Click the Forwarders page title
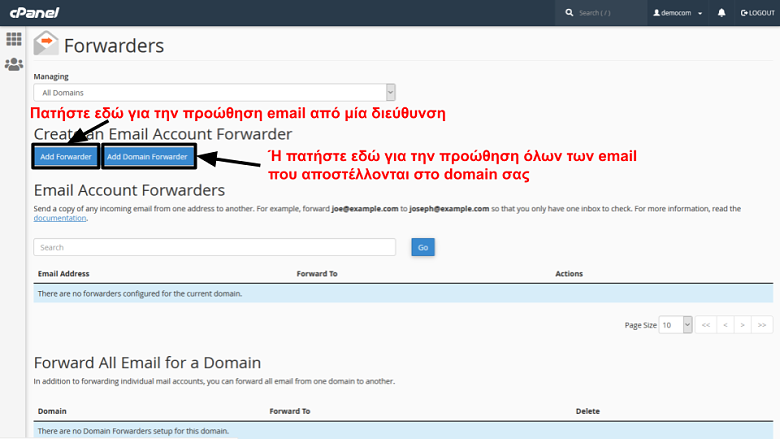This screenshot has height=439, width=780. click(x=114, y=46)
